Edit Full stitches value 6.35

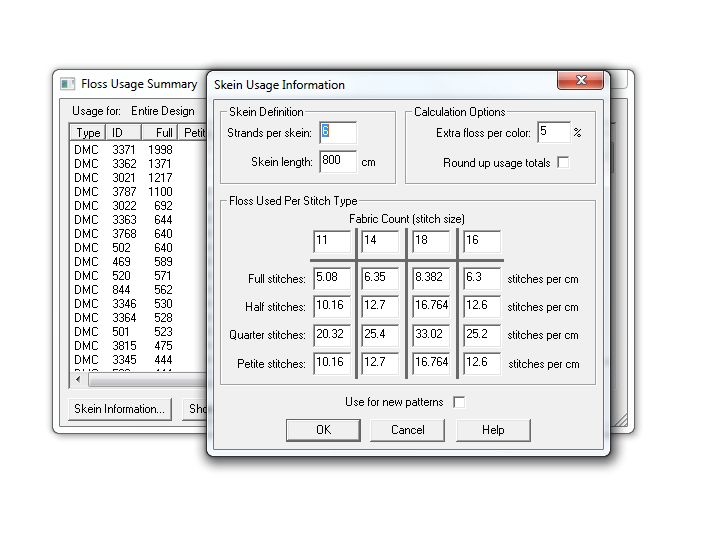coord(380,278)
